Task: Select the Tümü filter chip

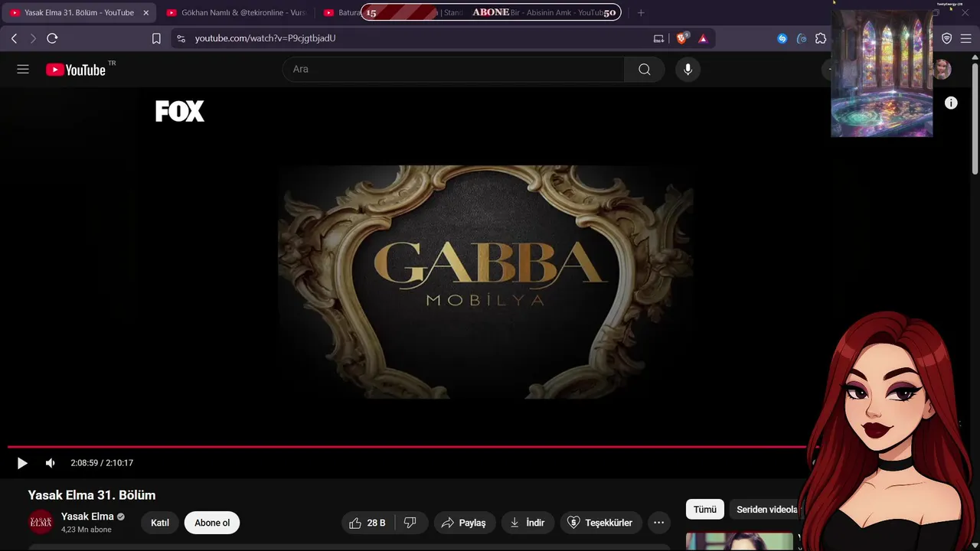Action: point(705,510)
